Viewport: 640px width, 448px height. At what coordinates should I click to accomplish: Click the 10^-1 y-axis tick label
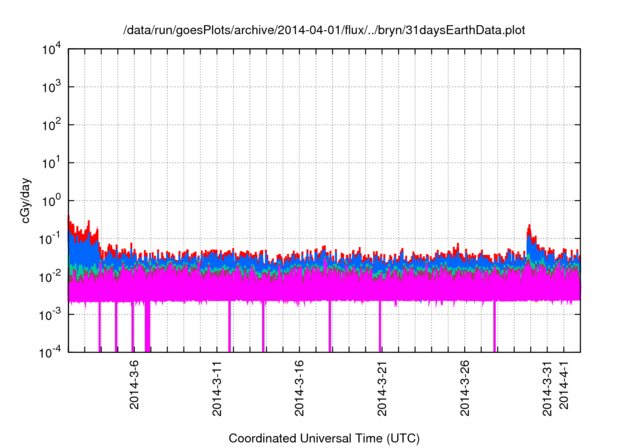(51, 238)
